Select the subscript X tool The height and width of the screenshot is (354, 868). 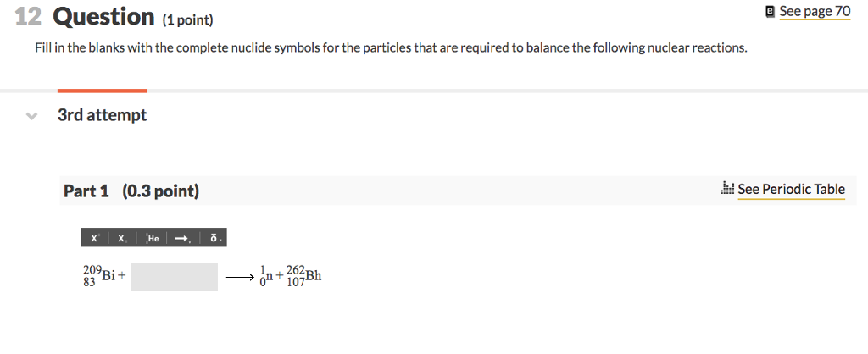(122, 238)
